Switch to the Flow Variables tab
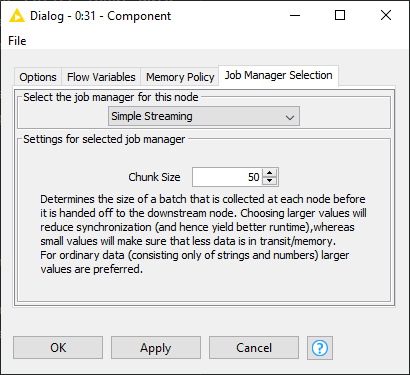Image resolution: width=410 pixels, height=375 pixels. point(101,77)
